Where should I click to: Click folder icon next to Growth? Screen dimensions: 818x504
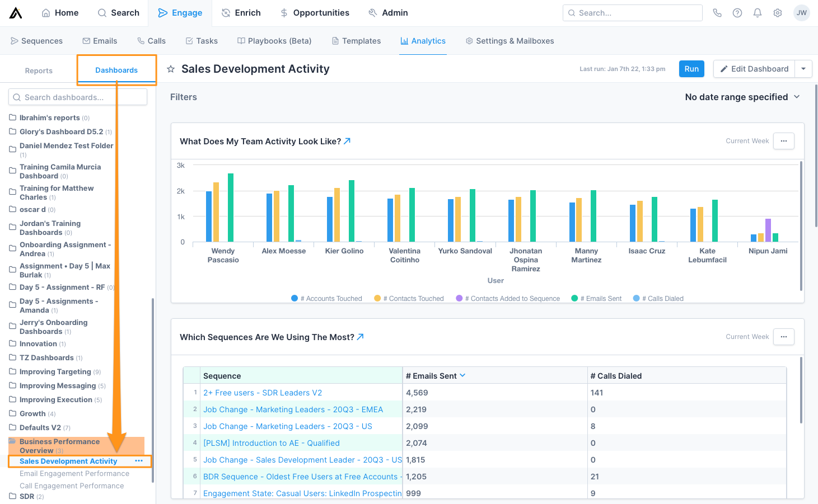click(13, 413)
